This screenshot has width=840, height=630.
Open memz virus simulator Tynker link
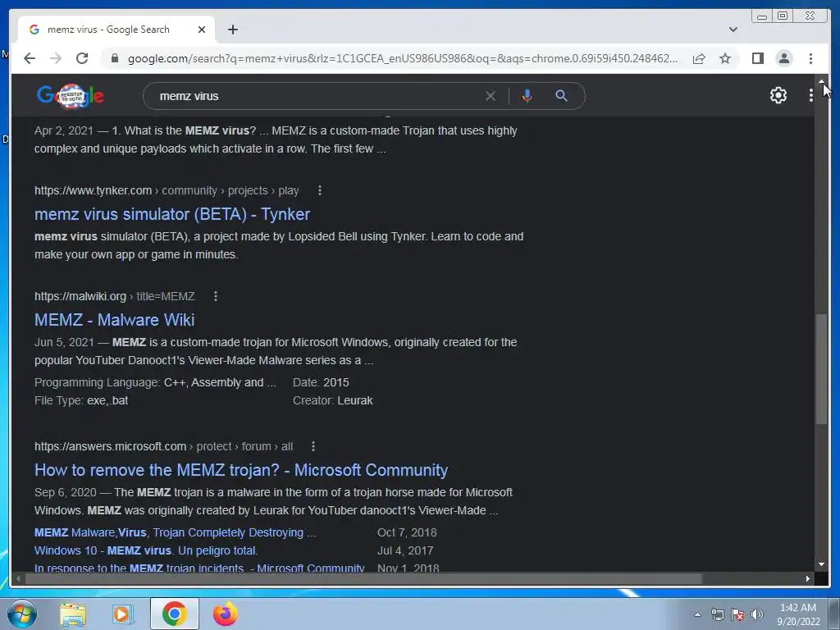tap(172, 214)
